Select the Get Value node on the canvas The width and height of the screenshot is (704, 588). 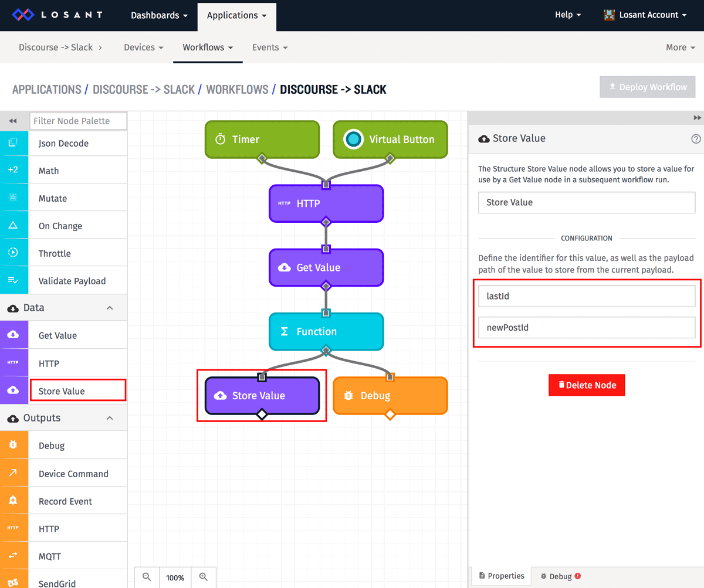326,267
